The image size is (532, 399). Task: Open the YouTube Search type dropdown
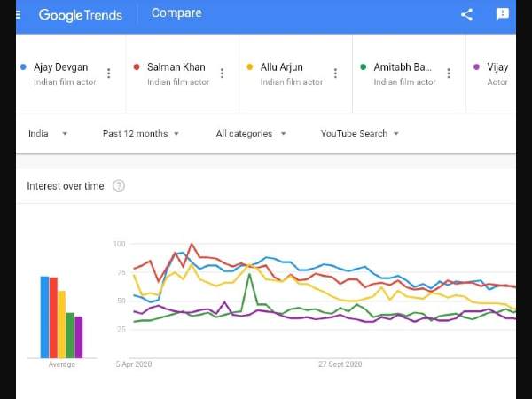[x=360, y=134]
